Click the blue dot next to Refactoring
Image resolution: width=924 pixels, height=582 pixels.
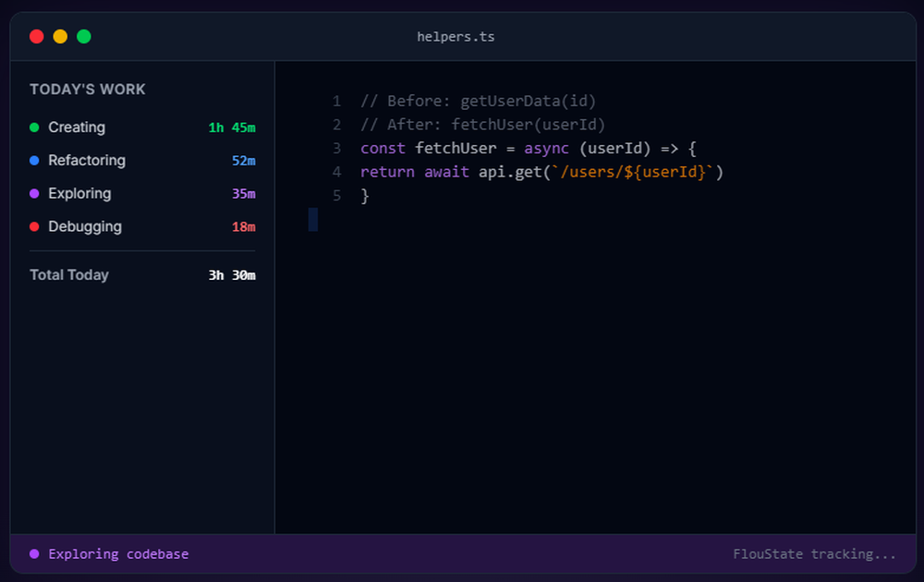(36, 161)
